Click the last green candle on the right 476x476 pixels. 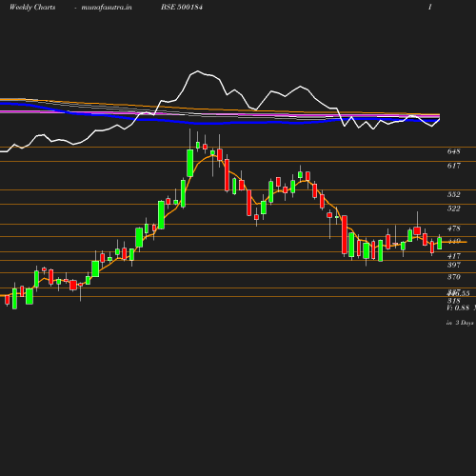(x=440, y=244)
